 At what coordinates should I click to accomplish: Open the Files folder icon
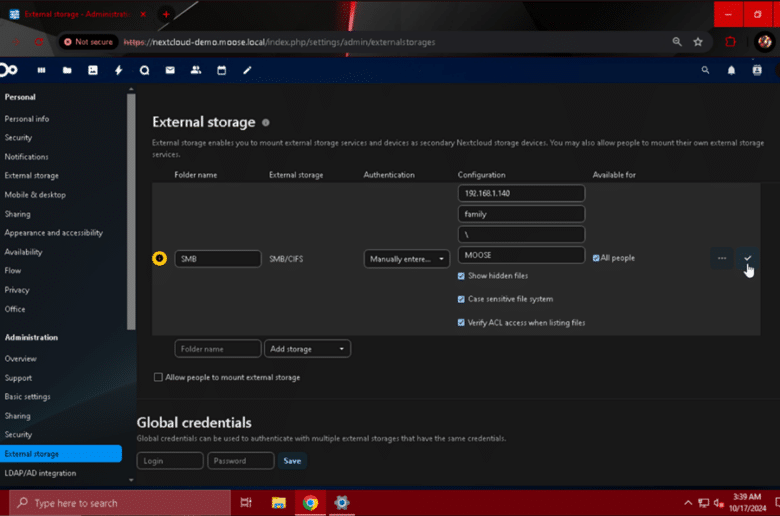67,70
